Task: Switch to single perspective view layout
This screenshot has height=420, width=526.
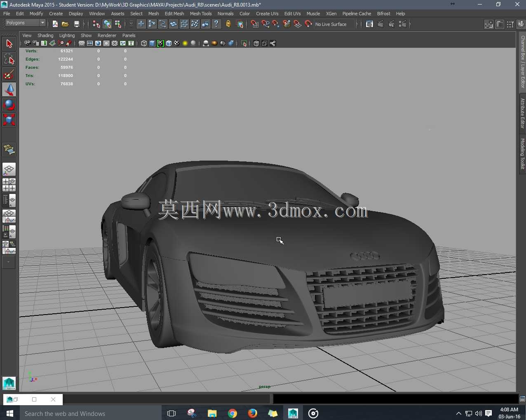Action: tap(9, 169)
